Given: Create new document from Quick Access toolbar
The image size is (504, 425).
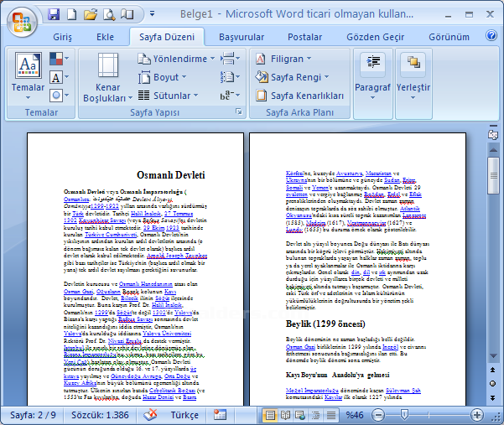Looking at the screenshot, I should point(71,14).
